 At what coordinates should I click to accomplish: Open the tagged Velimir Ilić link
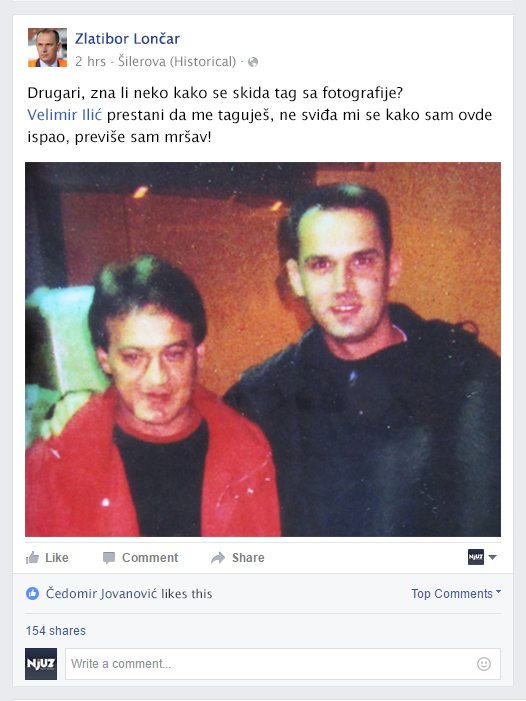click(x=65, y=115)
